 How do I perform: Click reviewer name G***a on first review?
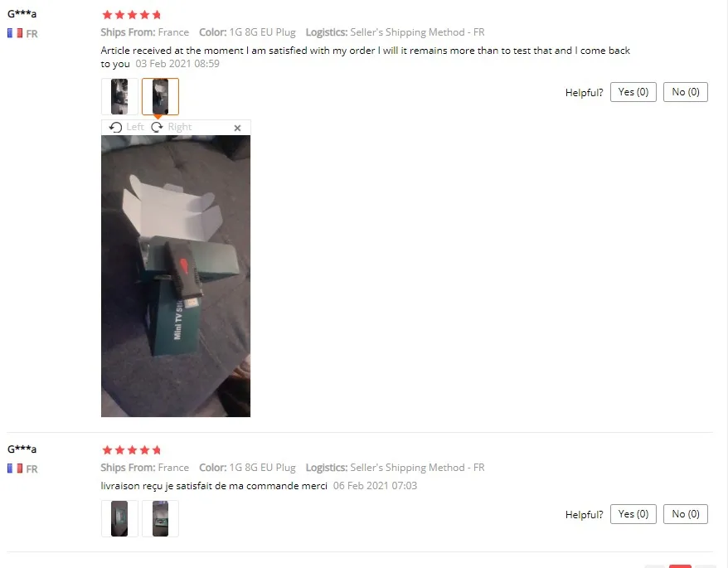(22, 13)
